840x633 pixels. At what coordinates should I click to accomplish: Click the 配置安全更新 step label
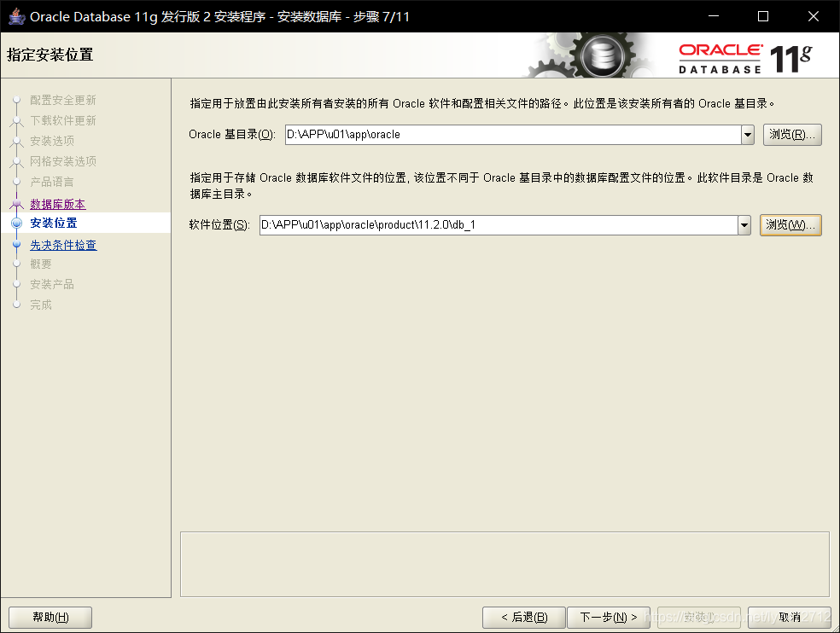62,100
